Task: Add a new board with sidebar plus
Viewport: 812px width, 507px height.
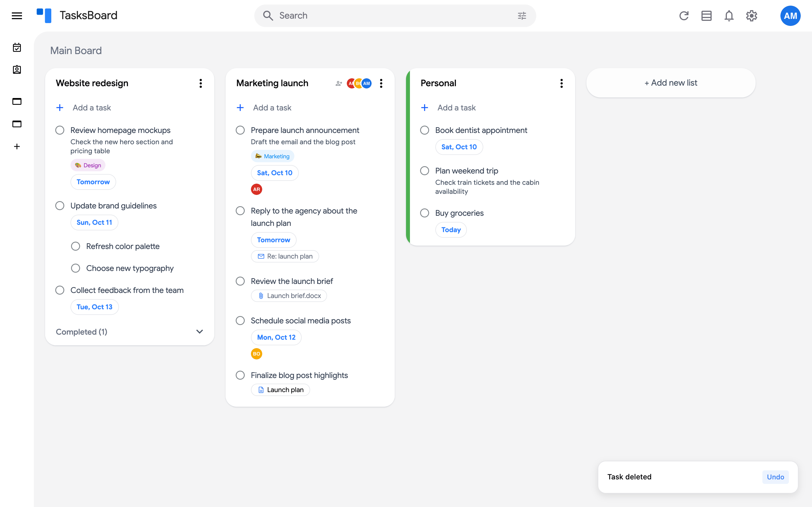Action: tap(17, 146)
